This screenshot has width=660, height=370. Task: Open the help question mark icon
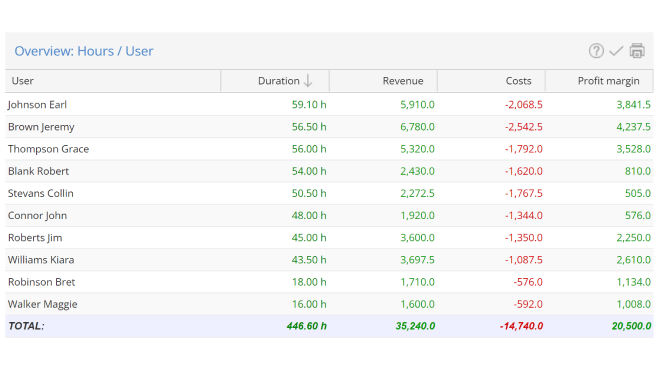click(596, 51)
